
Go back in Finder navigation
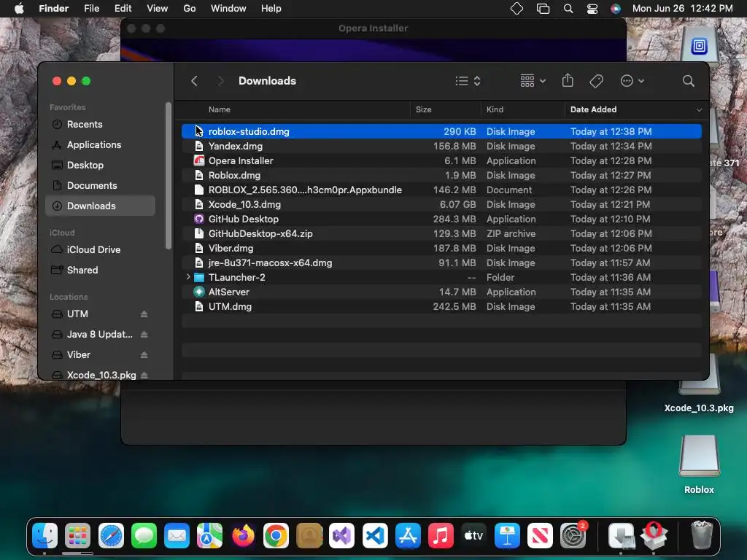[194, 81]
